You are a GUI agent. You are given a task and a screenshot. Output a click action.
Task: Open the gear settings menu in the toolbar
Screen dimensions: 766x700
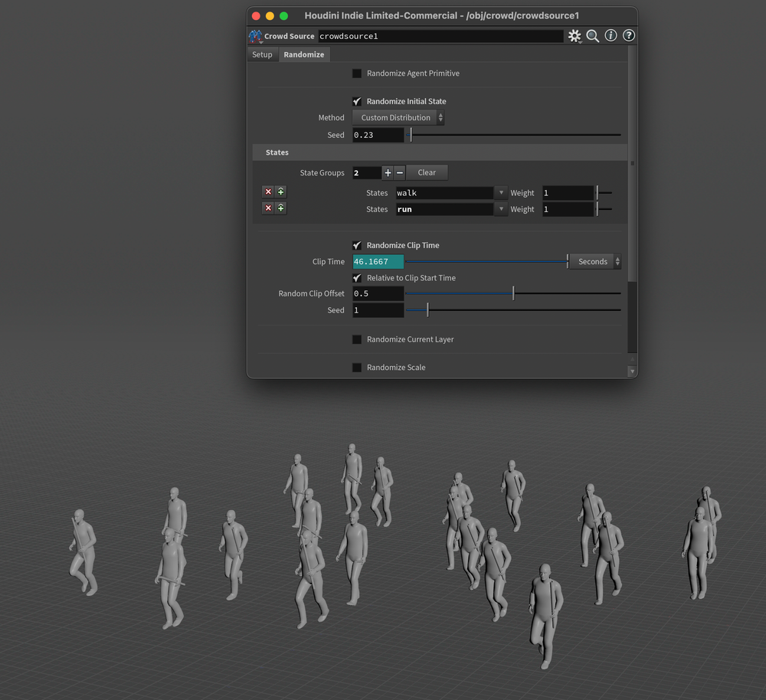click(x=575, y=35)
